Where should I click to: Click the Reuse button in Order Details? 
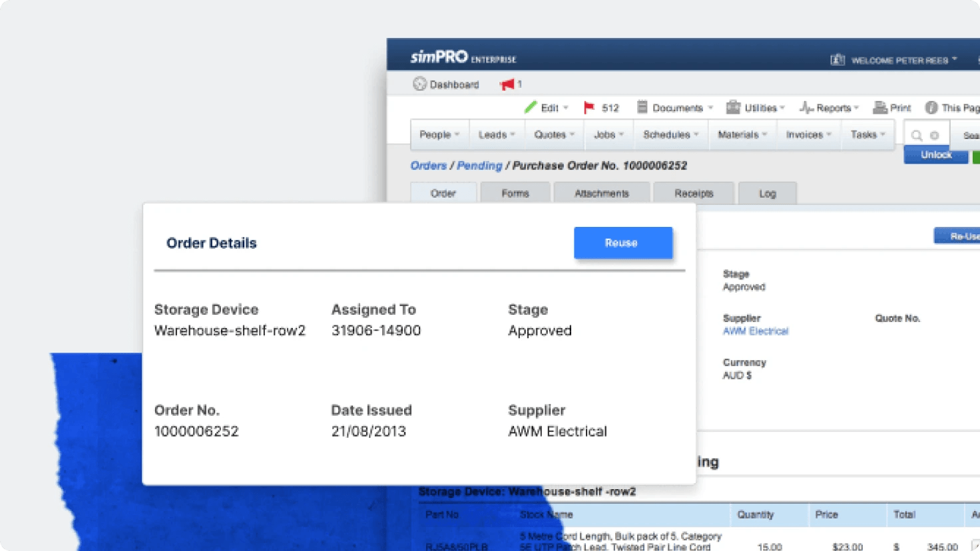(x=622, y=243)
